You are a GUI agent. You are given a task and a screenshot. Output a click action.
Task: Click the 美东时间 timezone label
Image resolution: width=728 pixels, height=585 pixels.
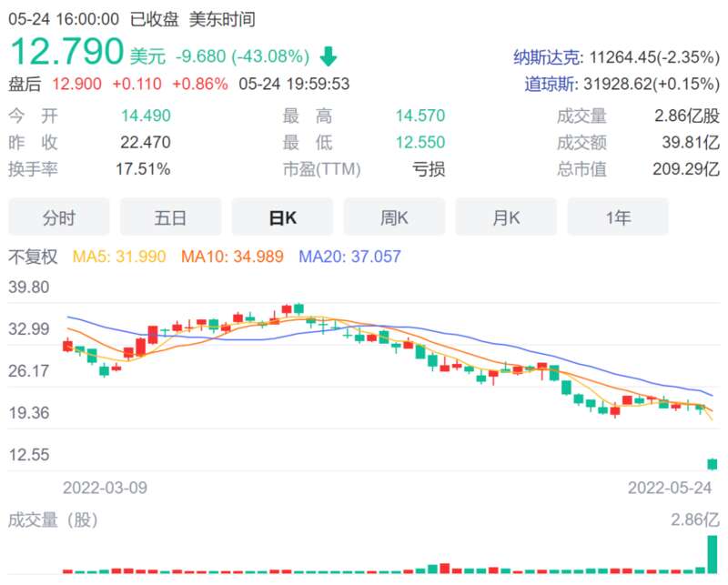[222, 19]
